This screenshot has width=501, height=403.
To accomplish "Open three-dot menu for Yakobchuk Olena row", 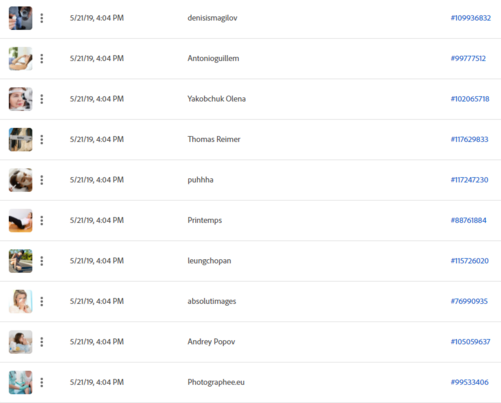I will coord(42,99).
